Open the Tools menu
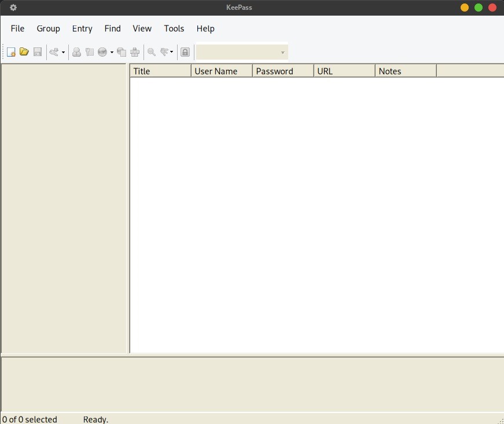Screen dimensions: 504x424 click(x=174, y=28)
